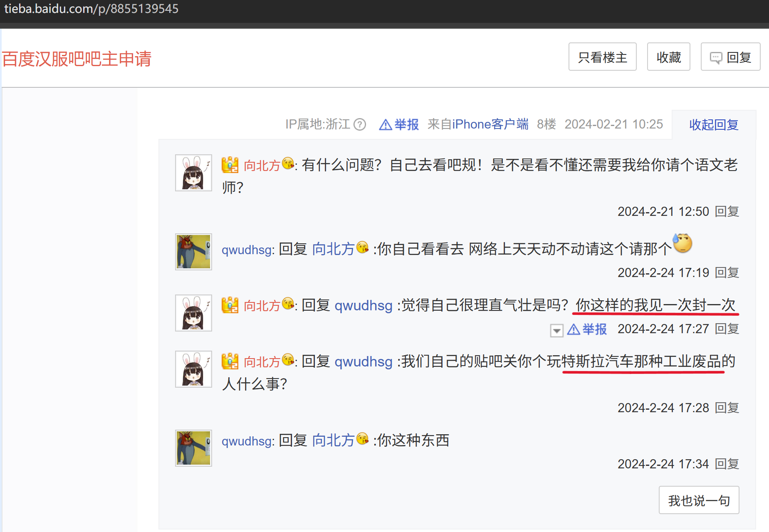Expand the dropdown arrow next to 举报
The height and width of the screenshot is (532, 769).
[556, 330]
